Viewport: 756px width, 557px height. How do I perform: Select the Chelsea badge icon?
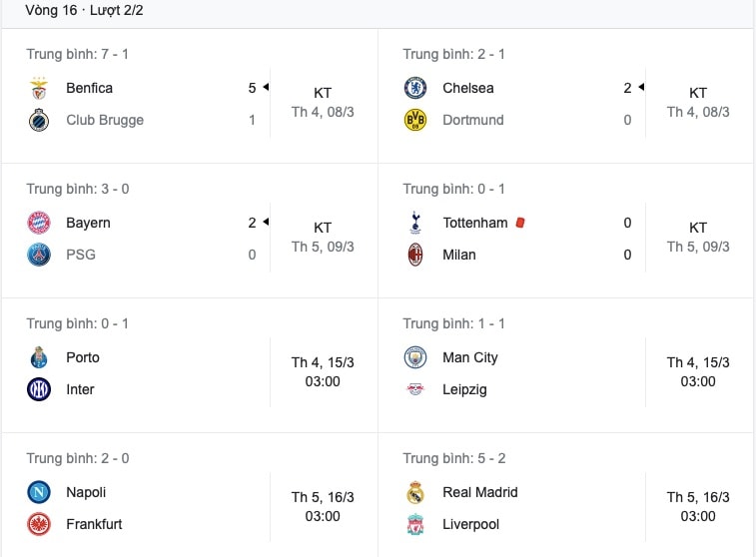[x=415, y=88]
